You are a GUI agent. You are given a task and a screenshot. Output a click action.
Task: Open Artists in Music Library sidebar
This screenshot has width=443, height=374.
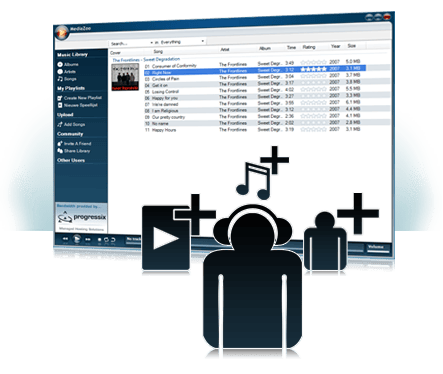point(67,72)
